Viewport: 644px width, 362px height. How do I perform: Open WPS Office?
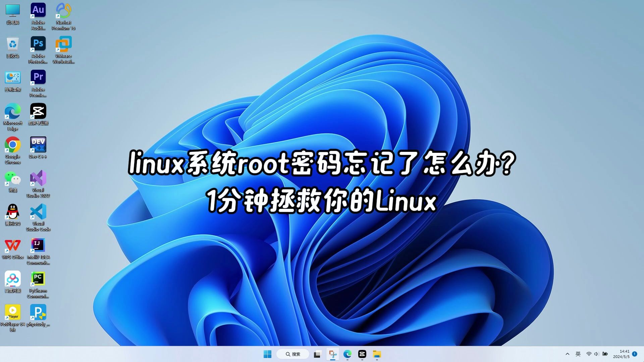coord(12,245)
